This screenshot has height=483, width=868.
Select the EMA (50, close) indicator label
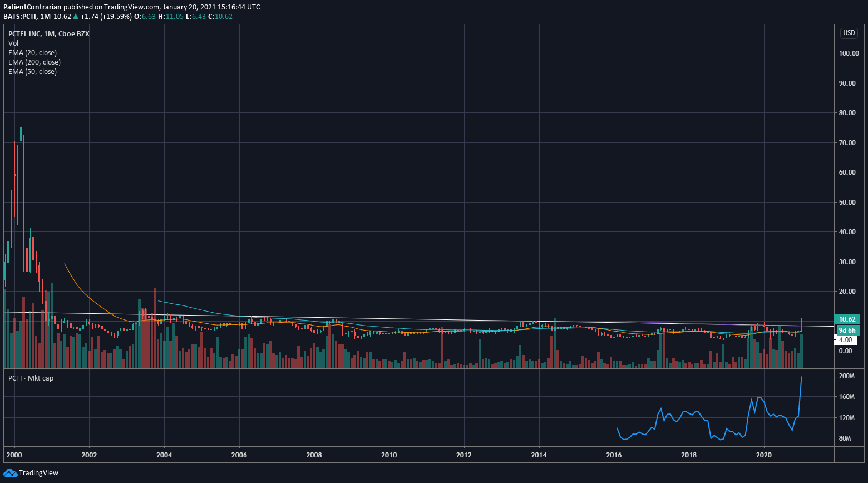[x=32, y=72]
